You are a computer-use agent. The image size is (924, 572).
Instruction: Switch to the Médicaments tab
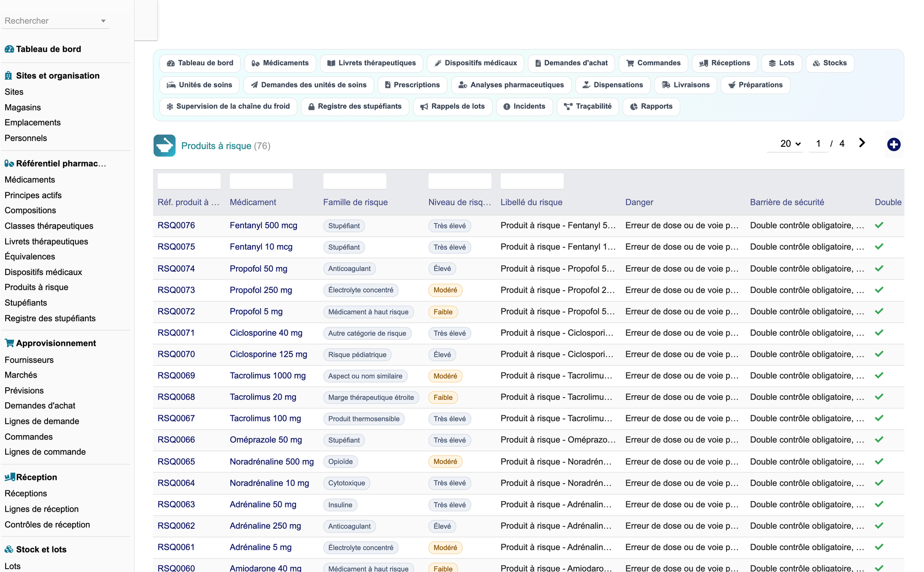[280, 63]
